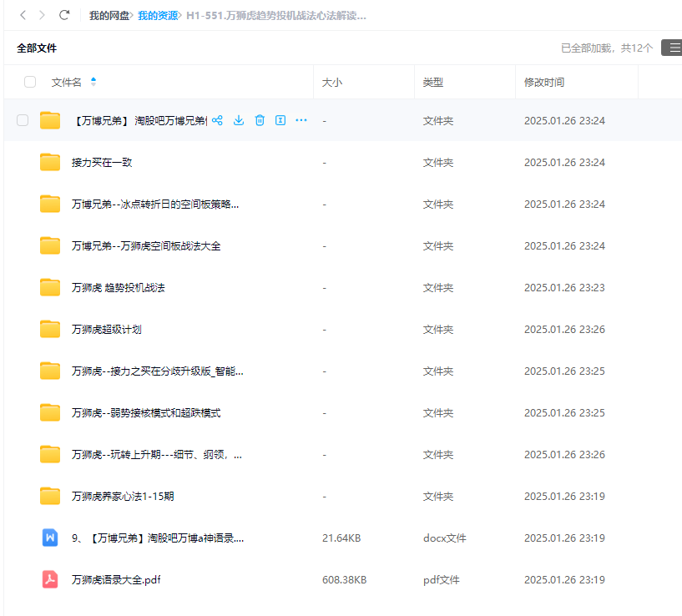The width and height of the screenshot is (682, 616).
Task: Delete the first folder with trash icon
Action: (x=260, y=120)
